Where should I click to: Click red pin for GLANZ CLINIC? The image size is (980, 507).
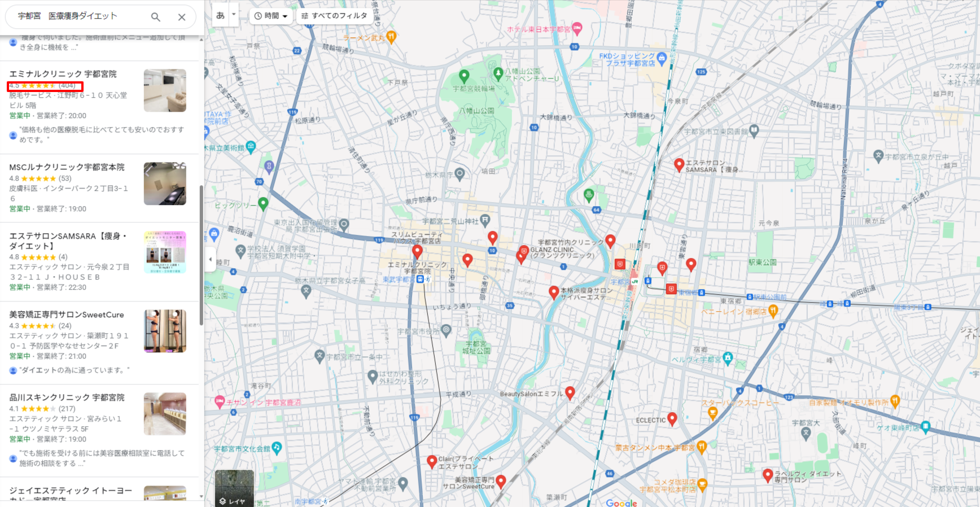(x=524, y=251)
